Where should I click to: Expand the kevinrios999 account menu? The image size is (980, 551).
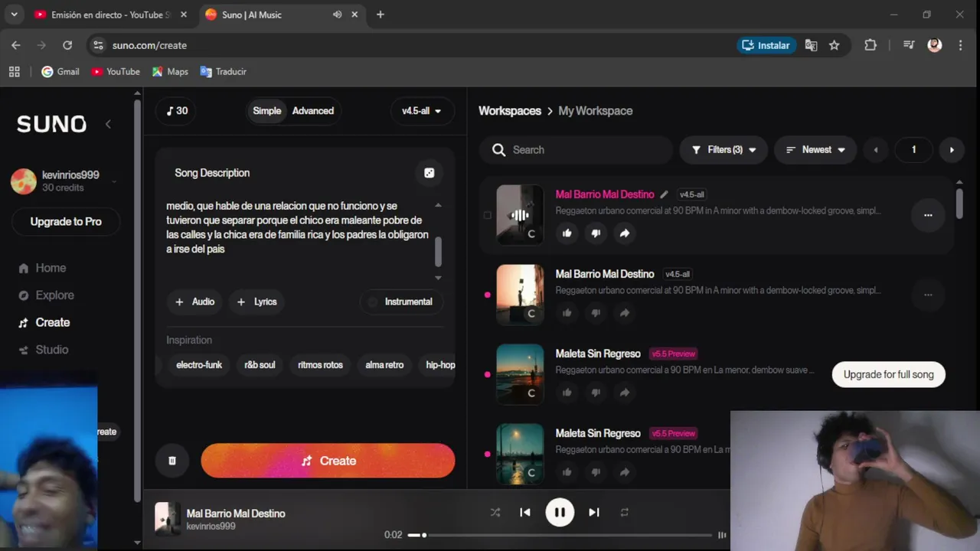point(64,181)
